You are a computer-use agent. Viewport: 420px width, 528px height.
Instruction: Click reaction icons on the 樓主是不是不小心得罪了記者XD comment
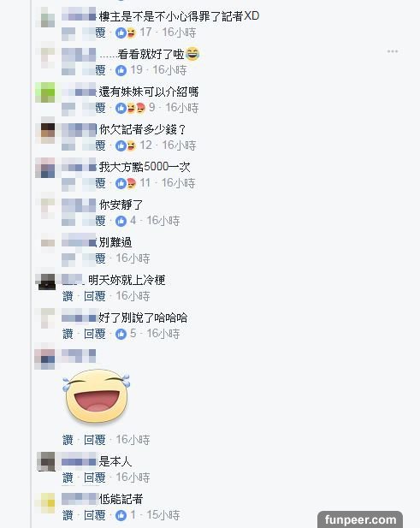click(x=126, y=33)
